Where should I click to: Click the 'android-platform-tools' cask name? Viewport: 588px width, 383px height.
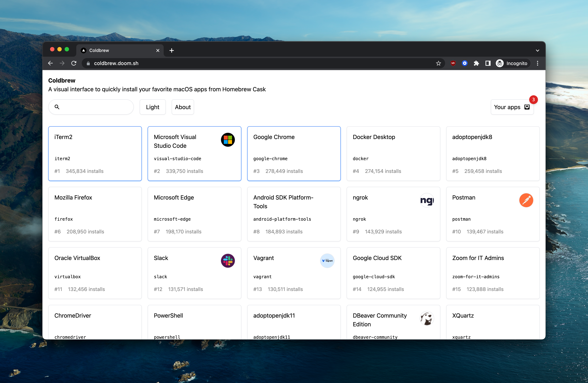click(282, 219)
